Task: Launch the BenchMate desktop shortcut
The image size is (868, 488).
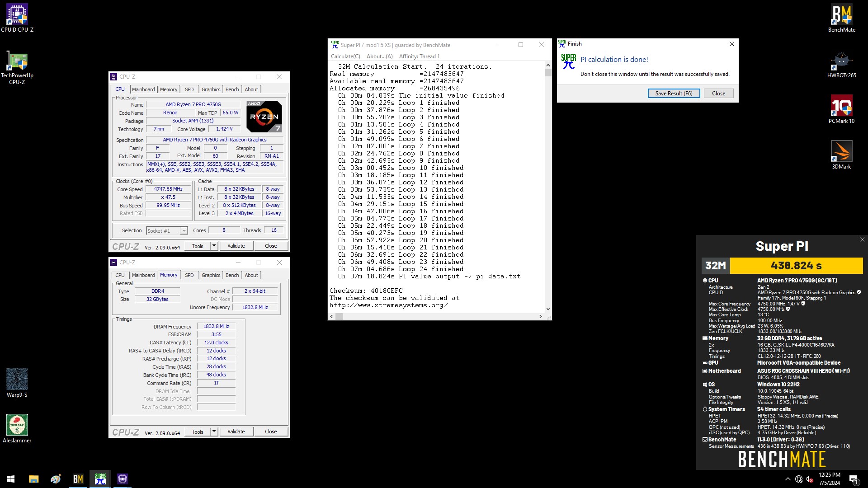Action: pyautogui.click(x=841, y=18)
